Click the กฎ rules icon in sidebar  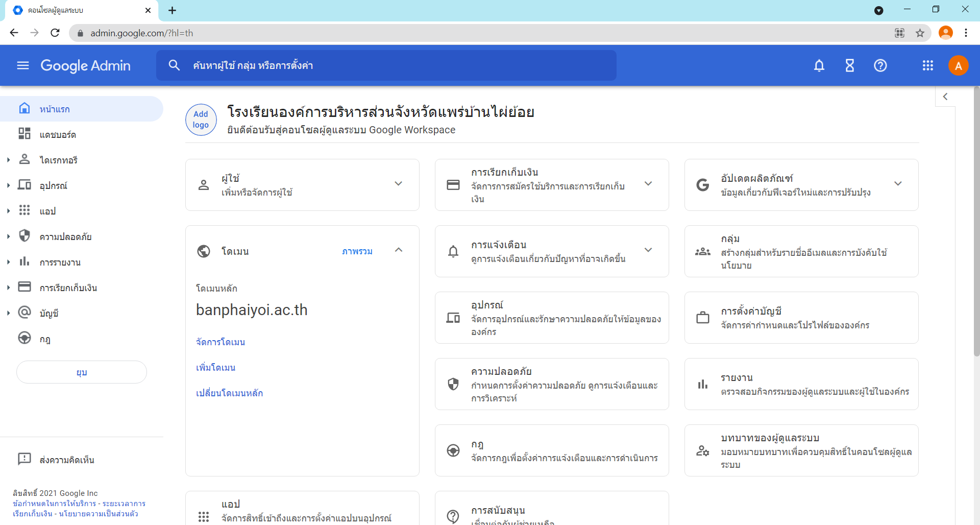(24, 338)
